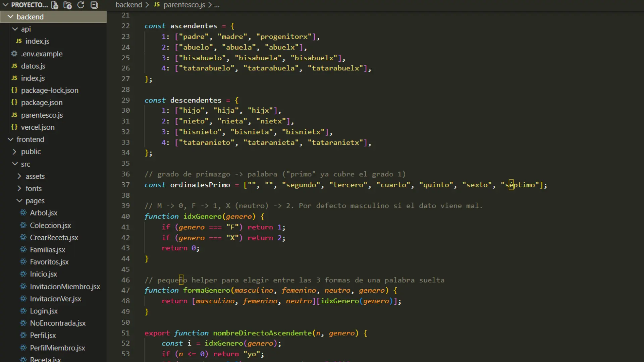Click the React icon beside Arbol.jsx
This screenshot has height=362, width=644.
point(23,213)
